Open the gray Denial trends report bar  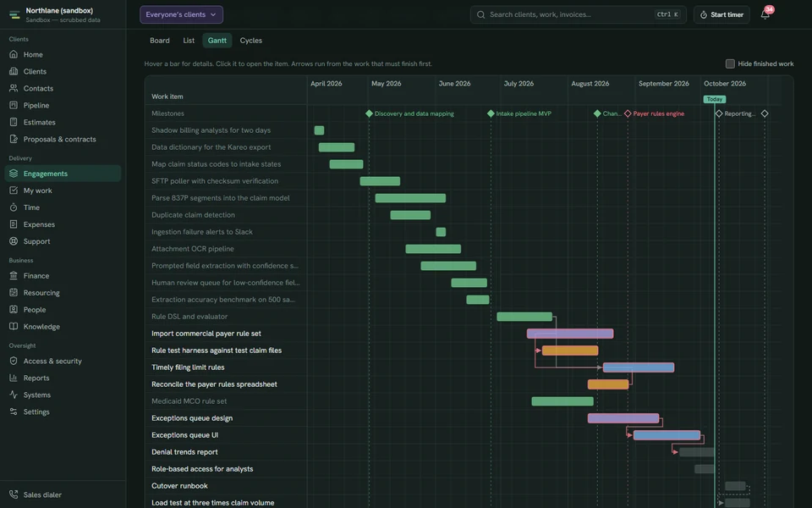697,452
